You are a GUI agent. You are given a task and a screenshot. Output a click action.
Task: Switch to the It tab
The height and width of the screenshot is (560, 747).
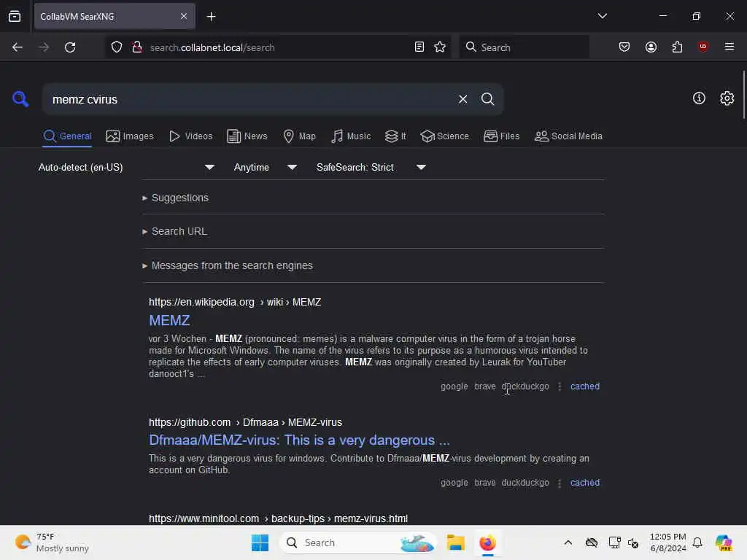(395, 136)
